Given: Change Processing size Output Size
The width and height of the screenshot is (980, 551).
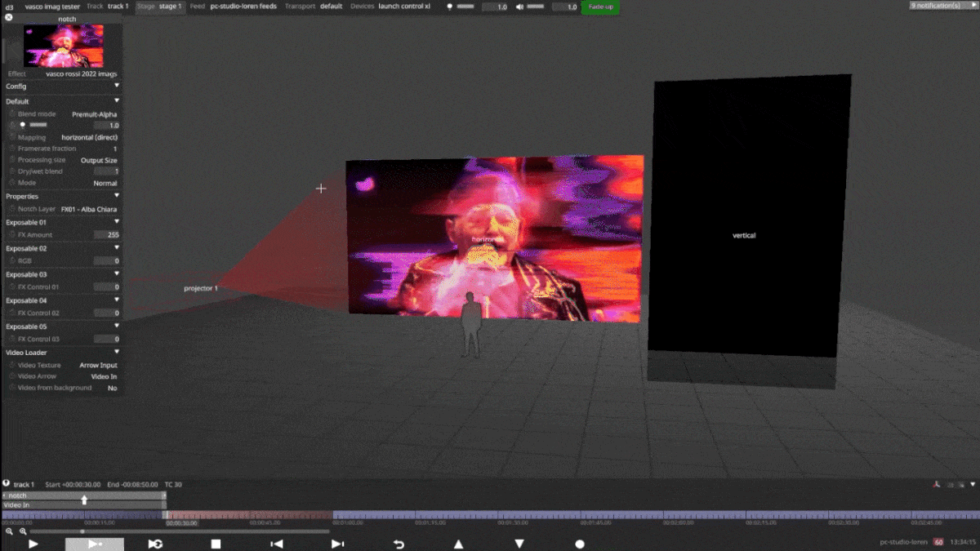Looking at the screenshot, I should coord(98,160).
